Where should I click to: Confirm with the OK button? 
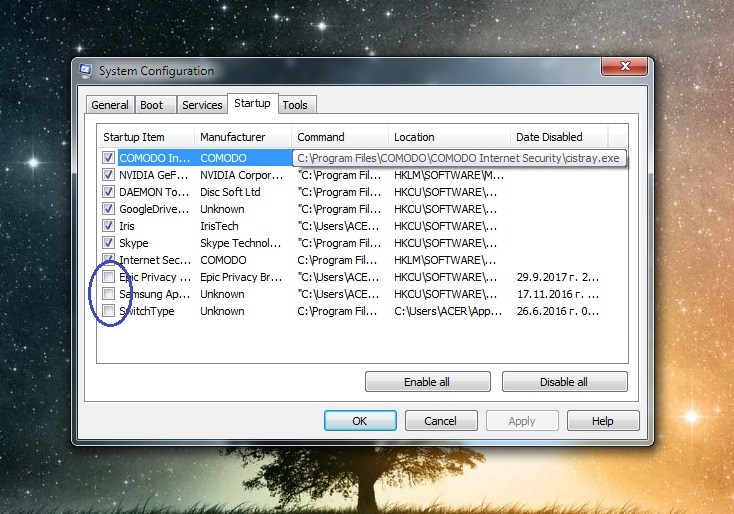tap(360, 421)
